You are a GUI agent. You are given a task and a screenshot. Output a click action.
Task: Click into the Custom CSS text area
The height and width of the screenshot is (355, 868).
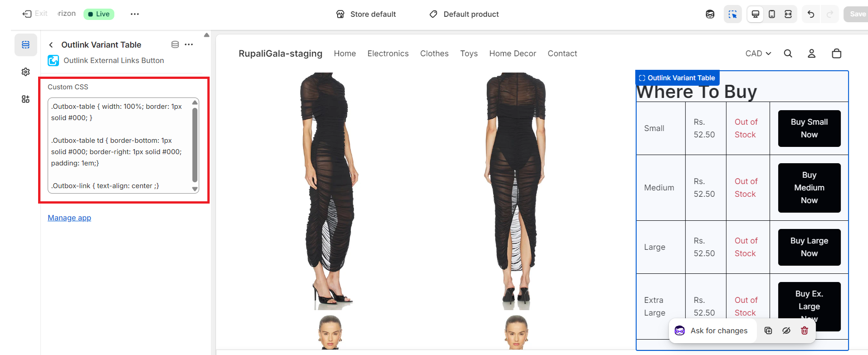pyautogui.click(x=120, y=146)
